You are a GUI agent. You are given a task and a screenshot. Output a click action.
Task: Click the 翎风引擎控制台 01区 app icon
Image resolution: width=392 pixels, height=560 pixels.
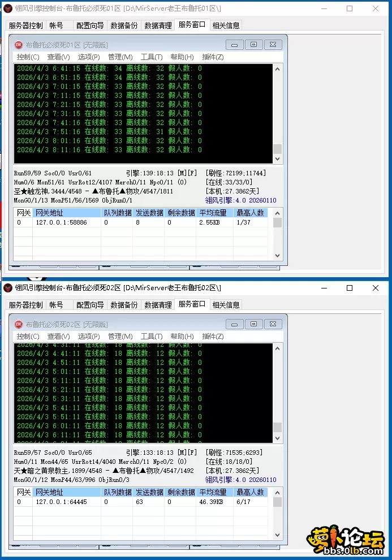click(8, 8)
